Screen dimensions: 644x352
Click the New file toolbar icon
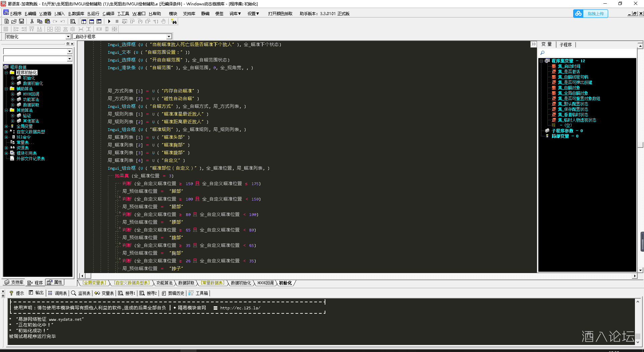click(6, 21)
